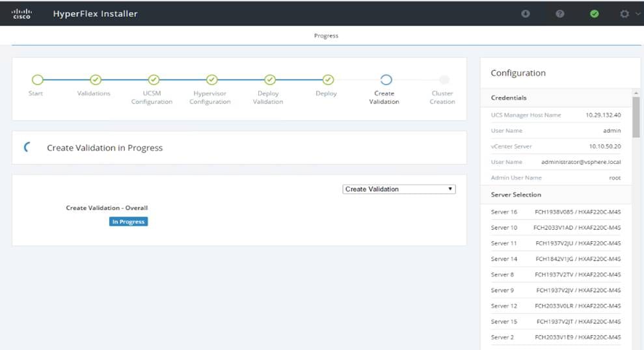The width and height of the screenshot is (644, 350).
Task: Open the Create Validation dropdown
Action: coord(399,189)
